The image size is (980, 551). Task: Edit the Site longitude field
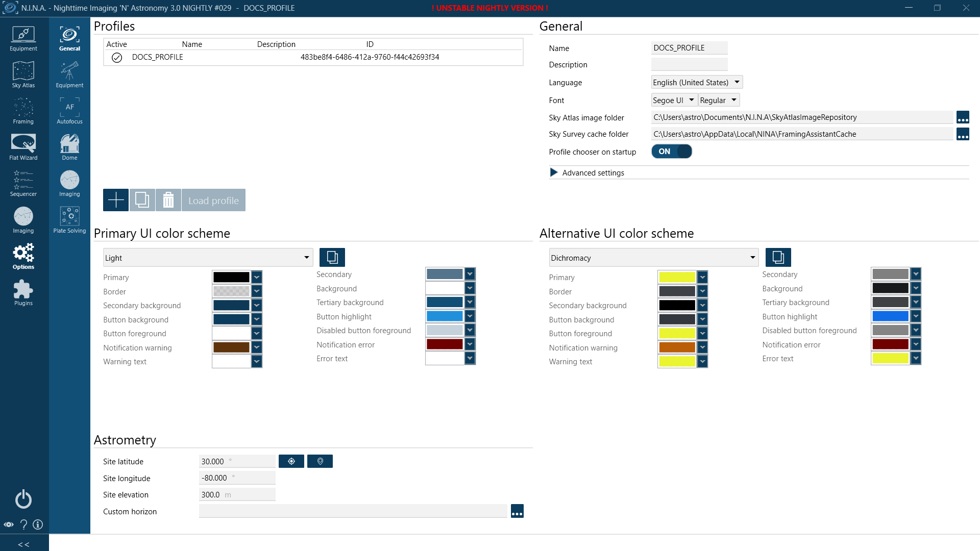click(x=237, y=478)
